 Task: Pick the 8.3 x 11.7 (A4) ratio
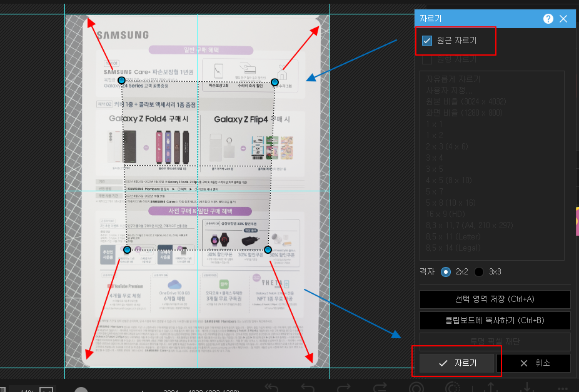(x=470, y=226)
